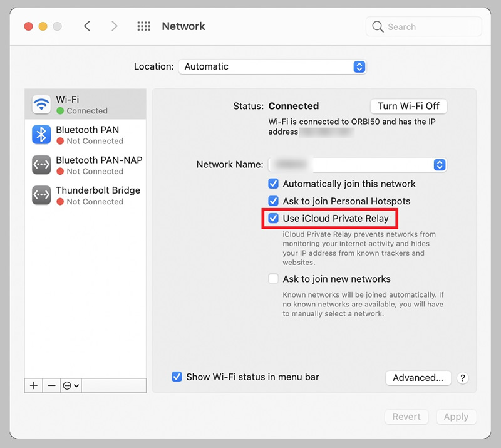Open the help question mark
The height and width of the screenshot is (448, 501).
pyautogui.click(x=462, y=378)
